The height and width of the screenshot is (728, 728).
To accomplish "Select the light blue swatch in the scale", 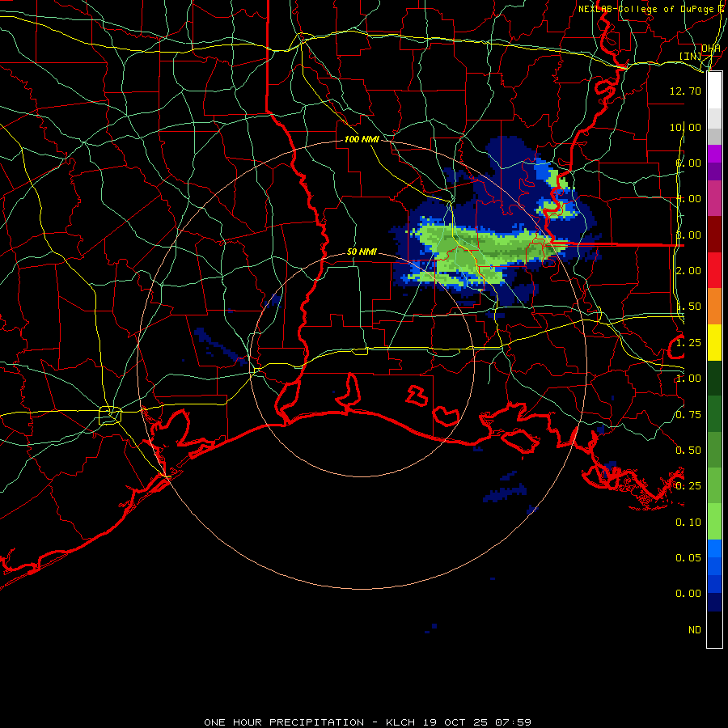I will click(714, 548).
